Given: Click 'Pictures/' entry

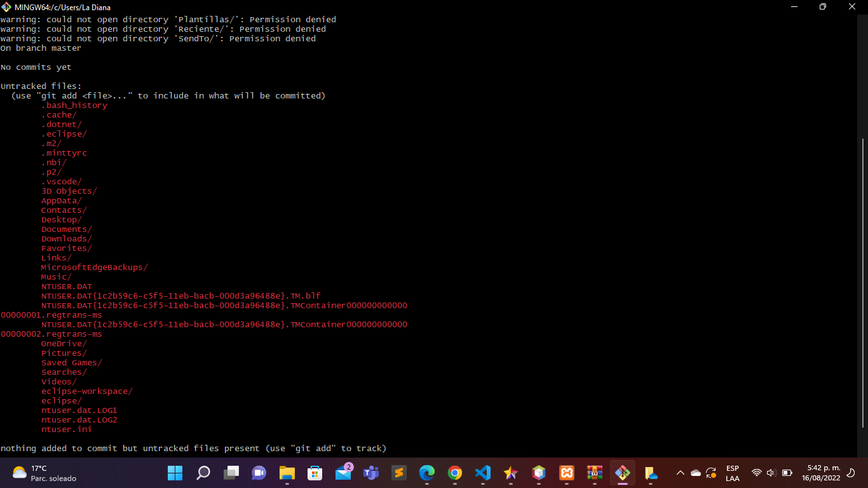Looking at the screenshot, I should pos(64,353).
